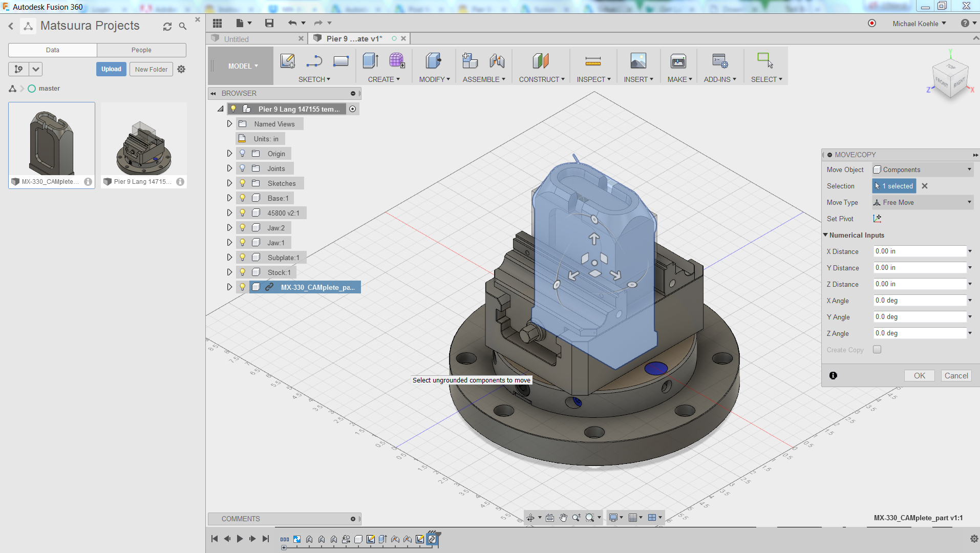The width and height of the screenshot is (980, 553).
Task: Click OK in Move/Copy dialog
Action: pyautogui.click(x=920, y=376)
